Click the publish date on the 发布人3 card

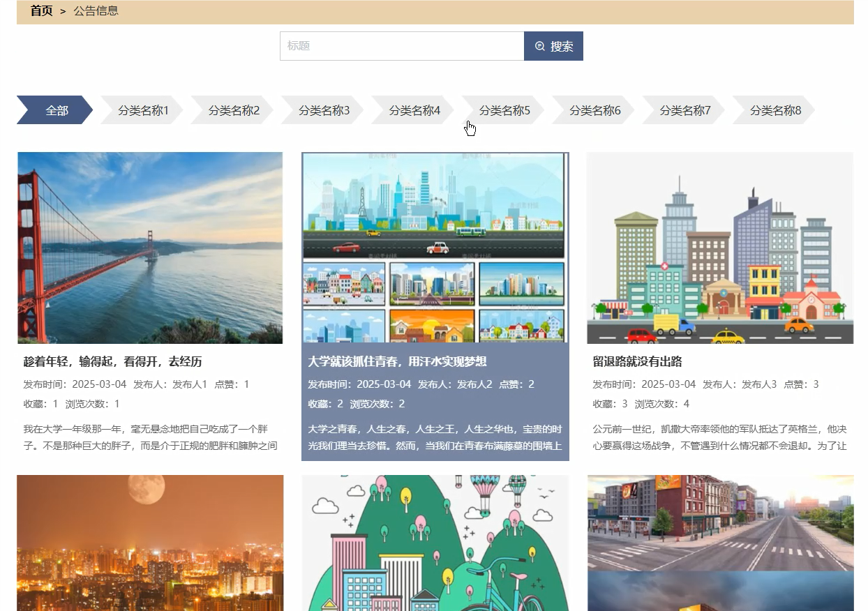pos(644,384)
